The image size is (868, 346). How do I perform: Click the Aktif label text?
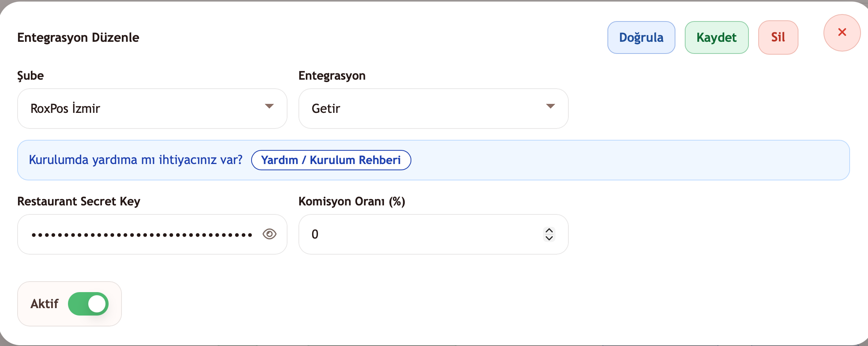point(45,304)
